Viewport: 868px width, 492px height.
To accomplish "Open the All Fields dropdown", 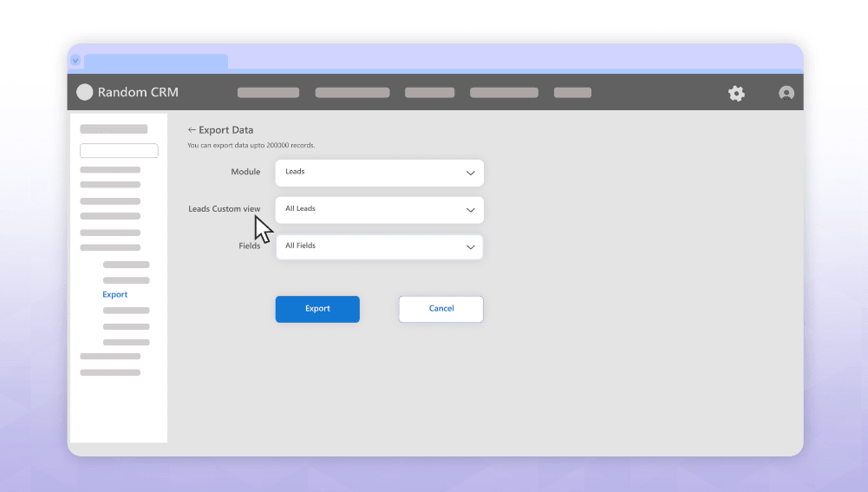I will 379,247.
